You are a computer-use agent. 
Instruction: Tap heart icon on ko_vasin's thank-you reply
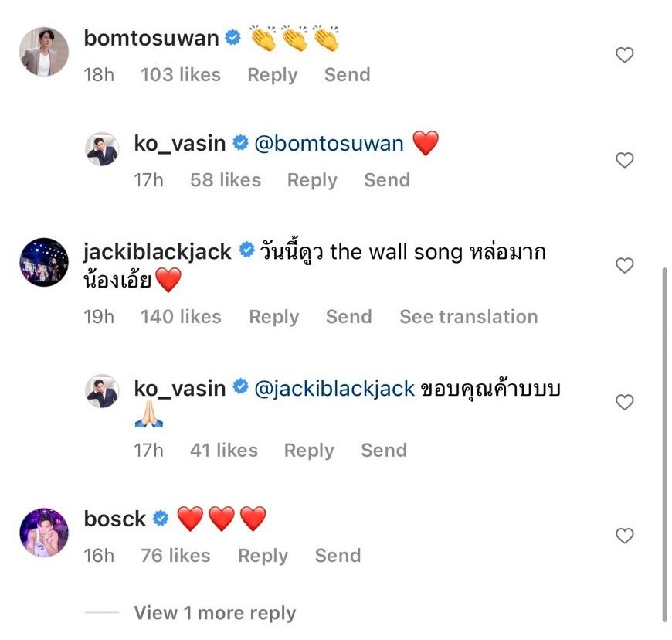point(624,402)
